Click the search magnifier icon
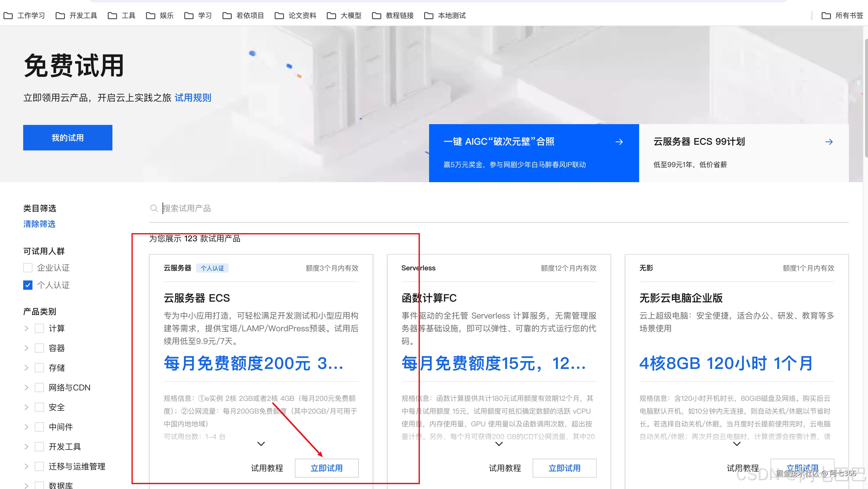The width and height of the screenshot is (868, 489). click(154, 208)
